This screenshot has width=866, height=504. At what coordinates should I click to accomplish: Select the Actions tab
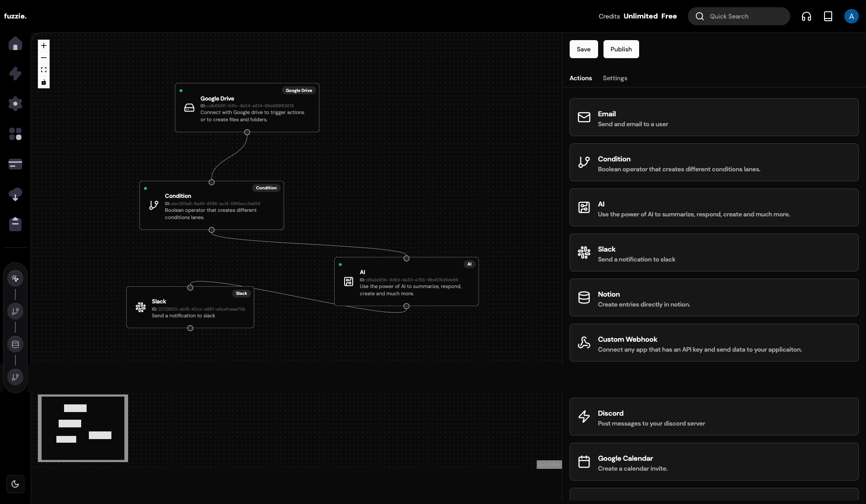580,78
